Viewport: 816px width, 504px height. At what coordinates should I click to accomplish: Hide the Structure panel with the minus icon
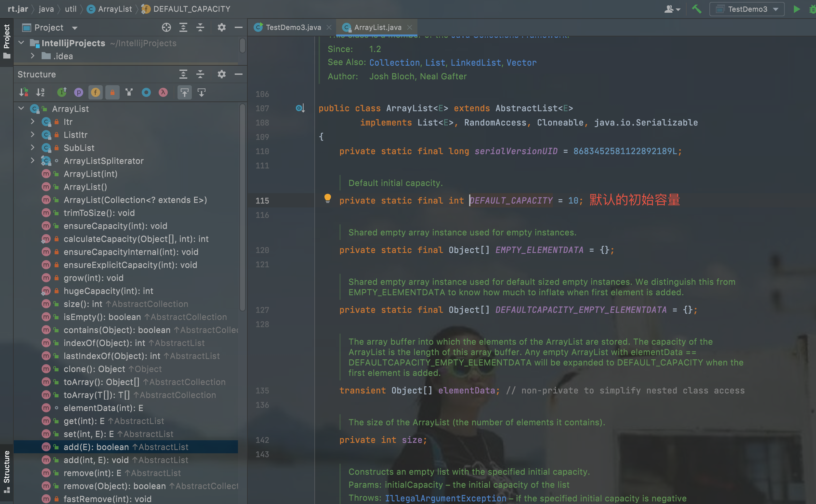point(239,74)
